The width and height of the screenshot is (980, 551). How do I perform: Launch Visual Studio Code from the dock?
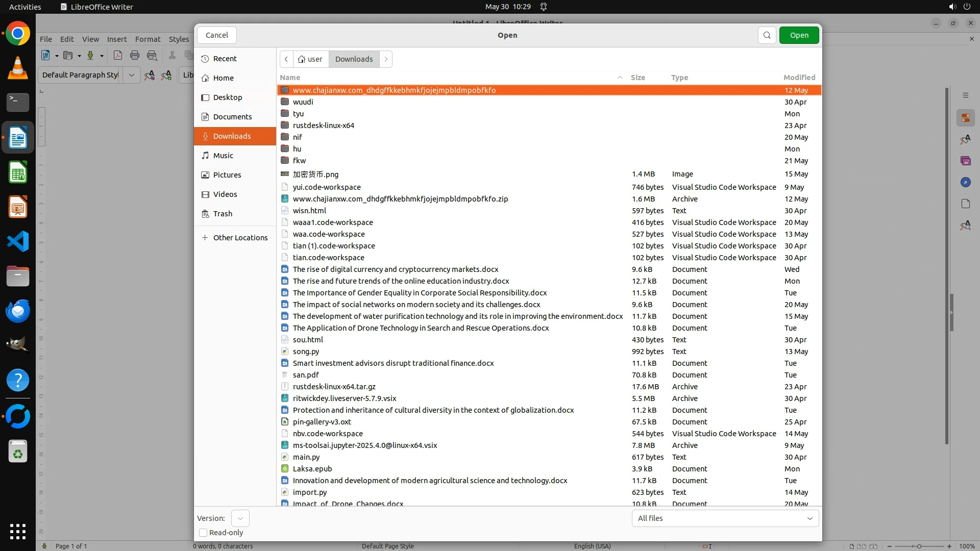click(x=18, y=241)
